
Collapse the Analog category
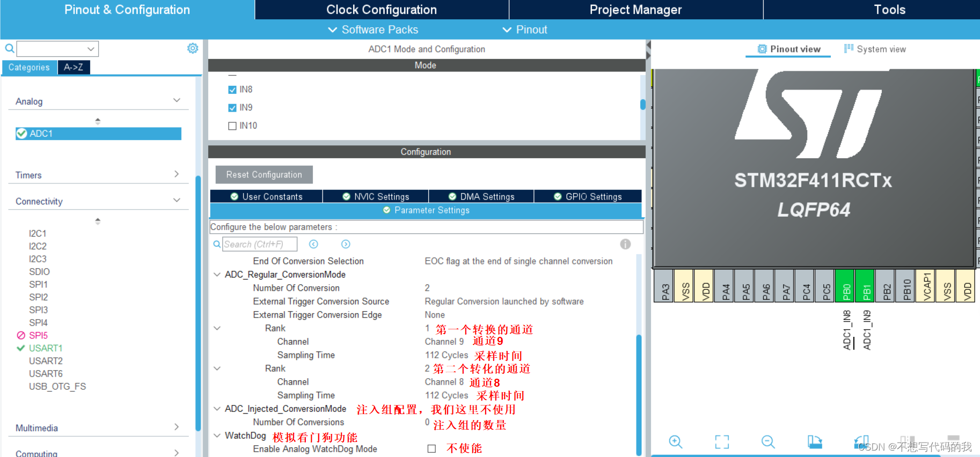click(x=177, y=100)
